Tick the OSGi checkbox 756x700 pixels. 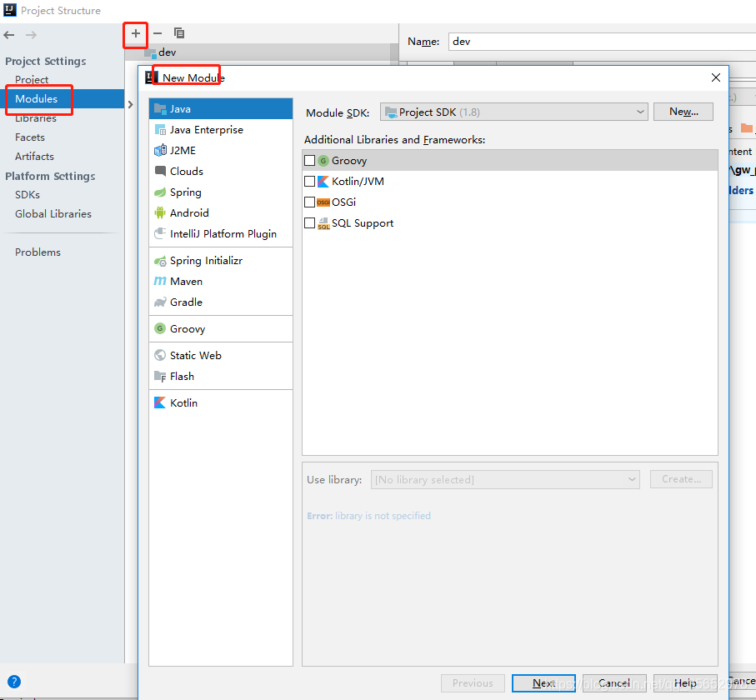click(309, 202)
